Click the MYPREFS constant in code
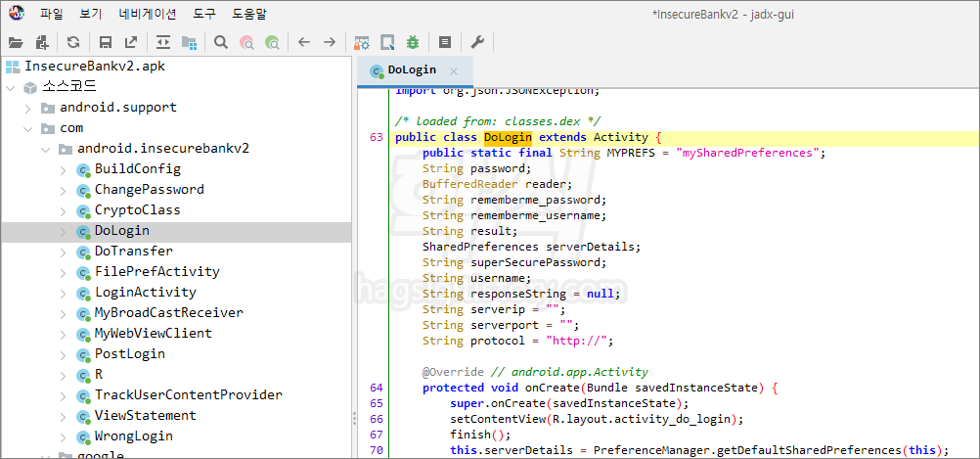The image size is (980, 459). tap(631, 154)
